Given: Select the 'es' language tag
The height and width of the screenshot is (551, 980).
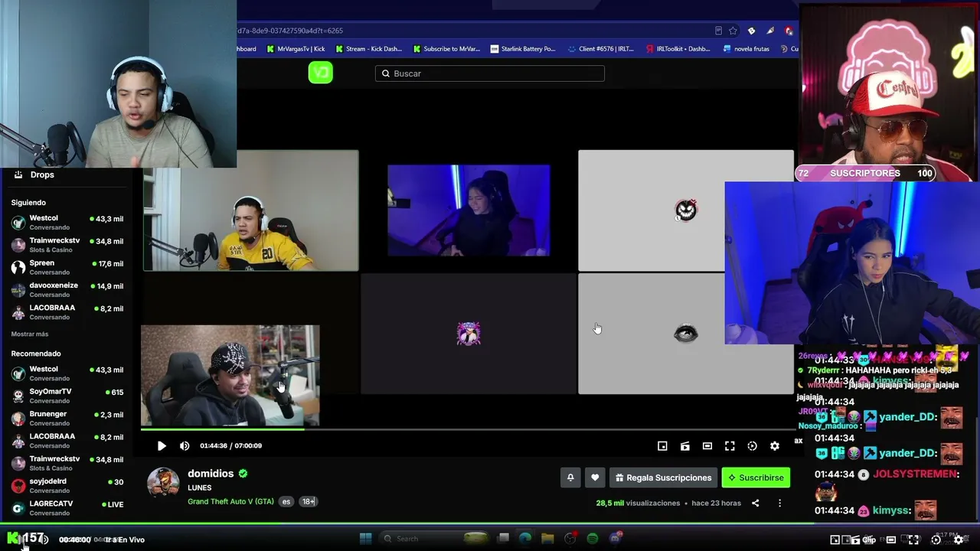Looking at the screenshot, I should pyautogui.click(x=286, y=502).
